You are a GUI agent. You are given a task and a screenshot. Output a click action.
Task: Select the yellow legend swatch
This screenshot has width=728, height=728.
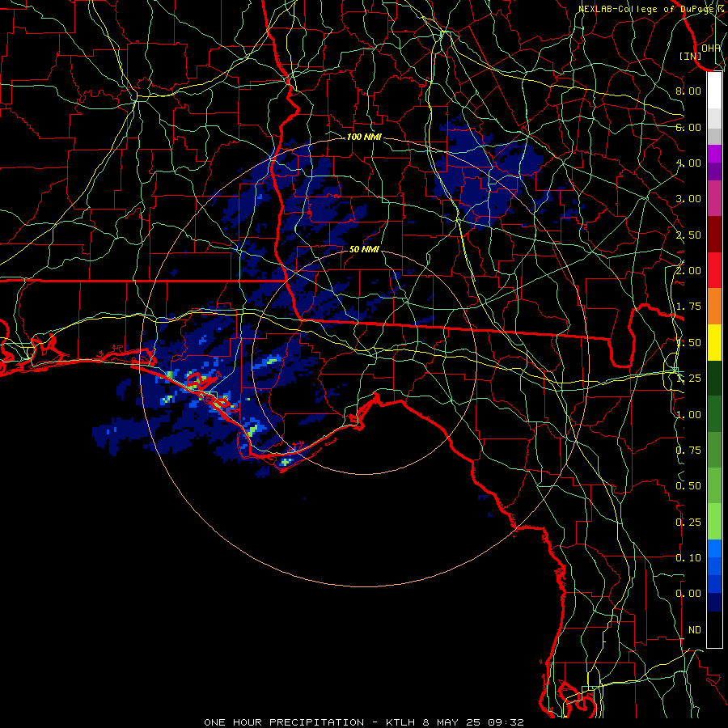point(714,342)
